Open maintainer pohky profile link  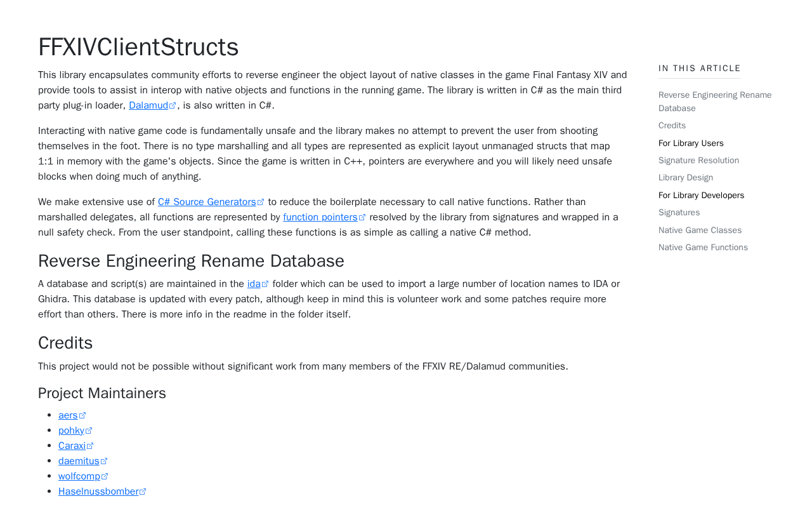[x=71, y=431]
